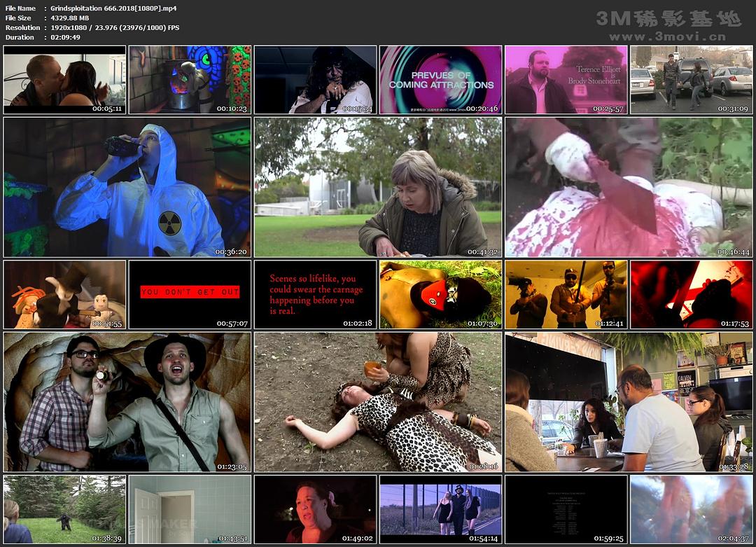Select the file name 'Grindsploitation 666.2018[1080P].mp4'

[114, 8]
